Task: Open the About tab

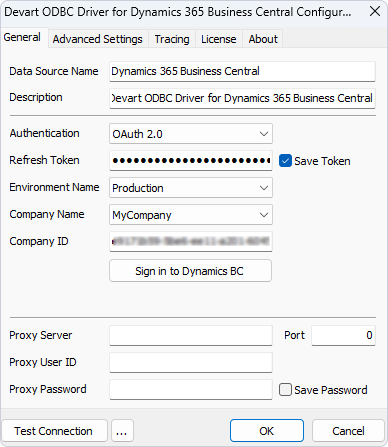Action: (x=263, y=39)
